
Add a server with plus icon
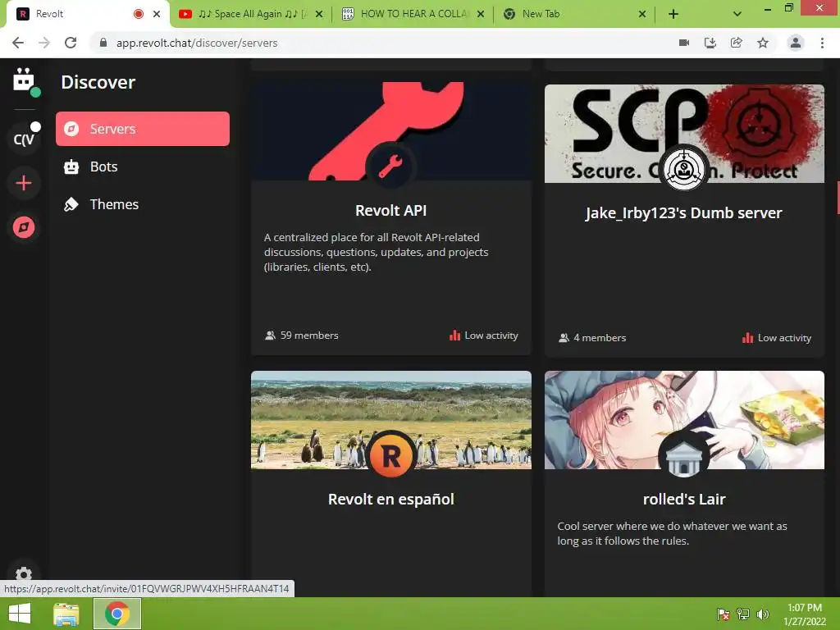click(x=24, y=183)
